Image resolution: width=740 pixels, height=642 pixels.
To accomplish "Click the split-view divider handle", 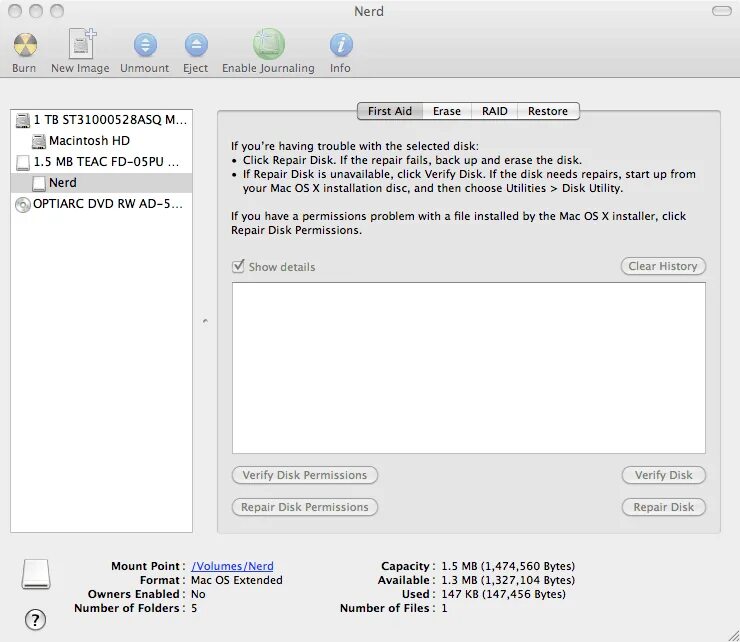I will pos(205,321).
